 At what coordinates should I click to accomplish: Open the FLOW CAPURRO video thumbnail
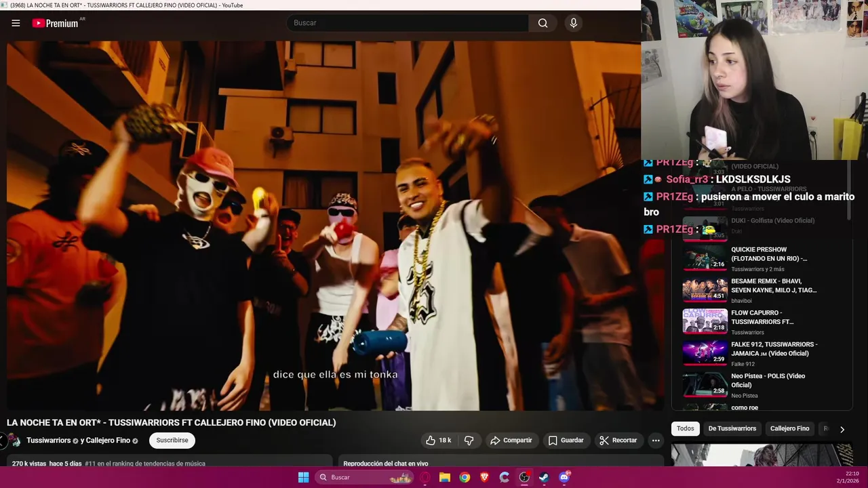705,321
